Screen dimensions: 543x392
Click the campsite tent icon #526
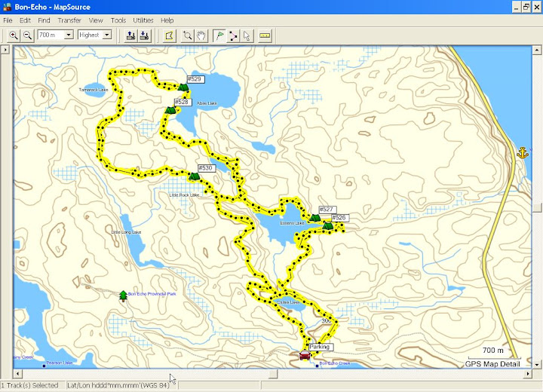327,226
